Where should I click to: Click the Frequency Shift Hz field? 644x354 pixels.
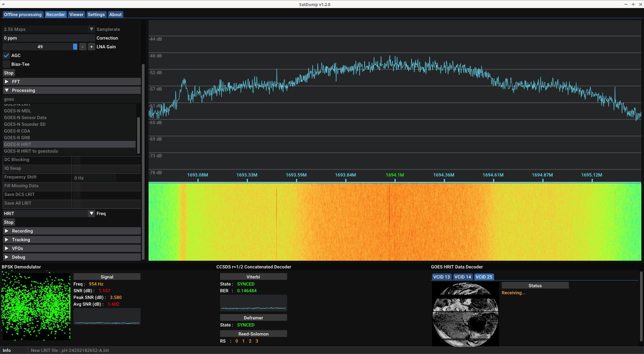click(94, 178)
